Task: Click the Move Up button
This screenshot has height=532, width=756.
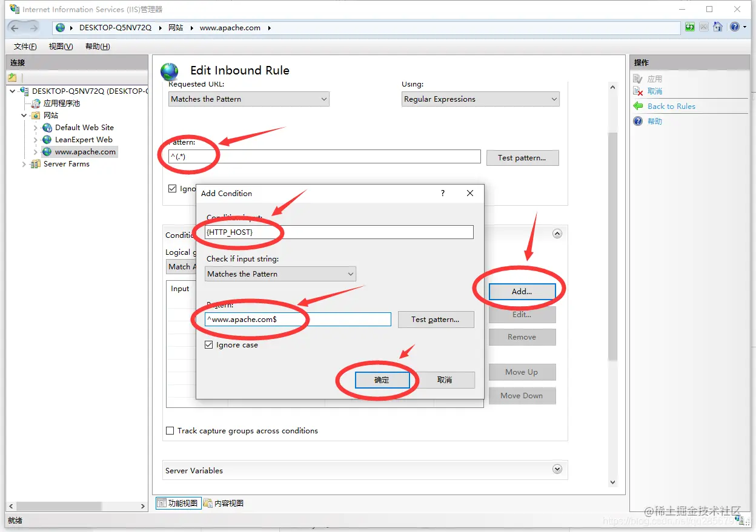Action: [x=522, y=372]
